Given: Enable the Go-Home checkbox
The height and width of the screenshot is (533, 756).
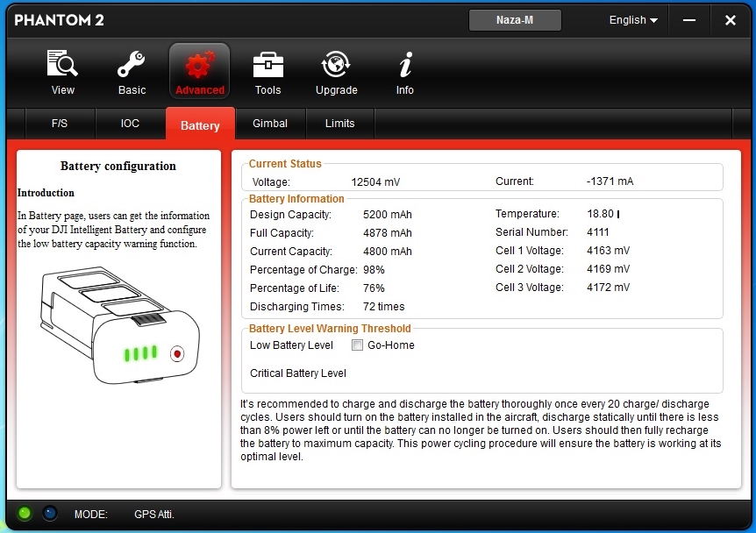Looking at the screenshot, I should (357, 345).
